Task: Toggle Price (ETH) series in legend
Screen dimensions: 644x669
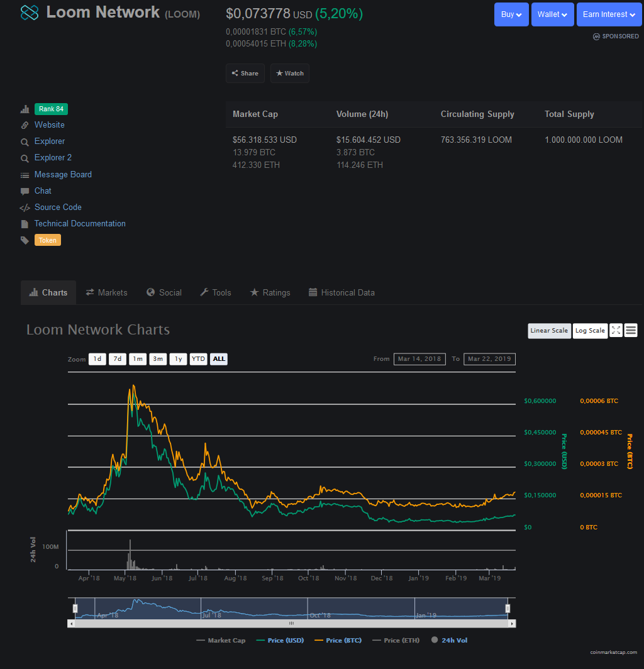Action: 396,641
